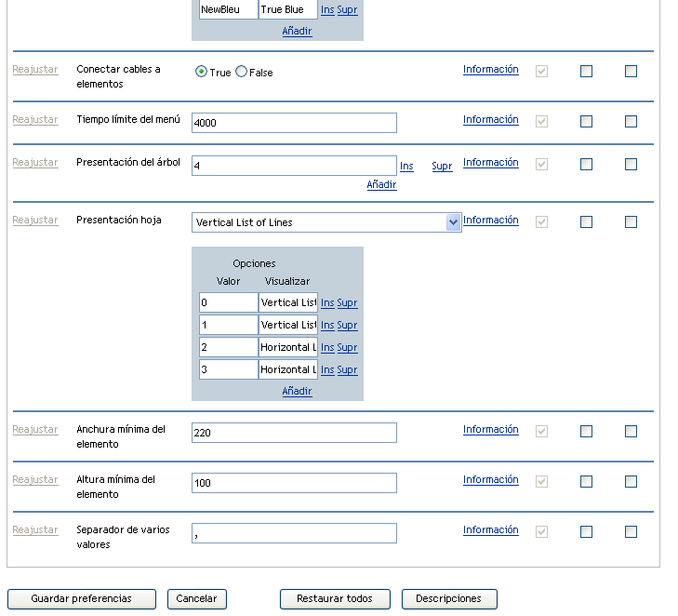Focus the Tiempo límite del menú field 4000
The height and width of the screenshot is (616, 678).
[294, 123]
